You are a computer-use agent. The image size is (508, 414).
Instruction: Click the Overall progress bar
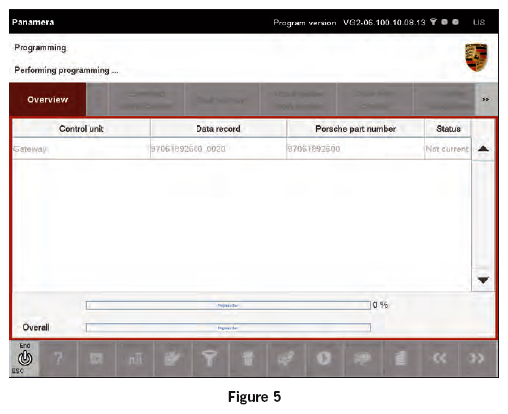(x=228, y=328)
